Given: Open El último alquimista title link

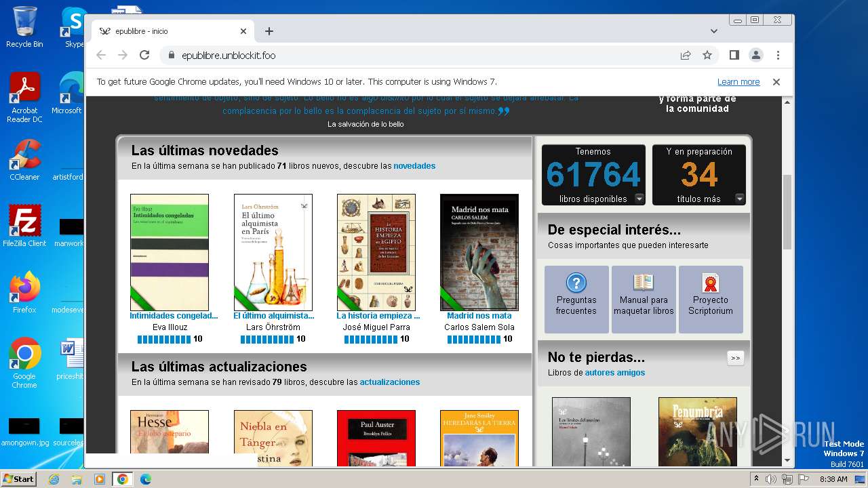Looking at the screenshot, I should (x=274, y=316).
